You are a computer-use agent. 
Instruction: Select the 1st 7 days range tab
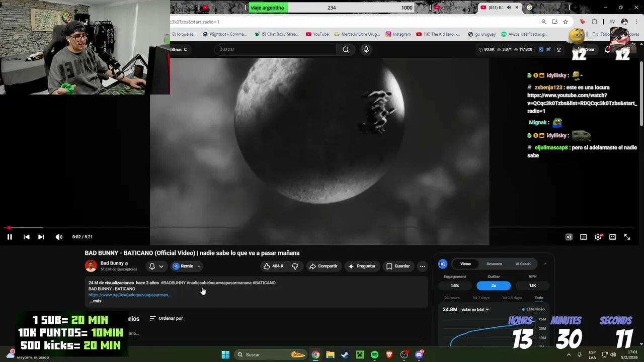pyautogui.click(x=480, y=298)
